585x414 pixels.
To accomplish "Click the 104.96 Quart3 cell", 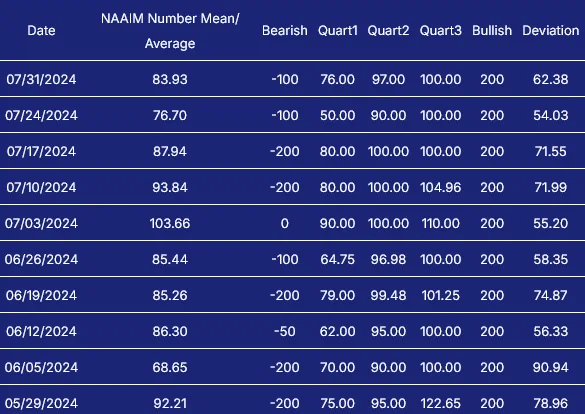I will pos(440,187).
